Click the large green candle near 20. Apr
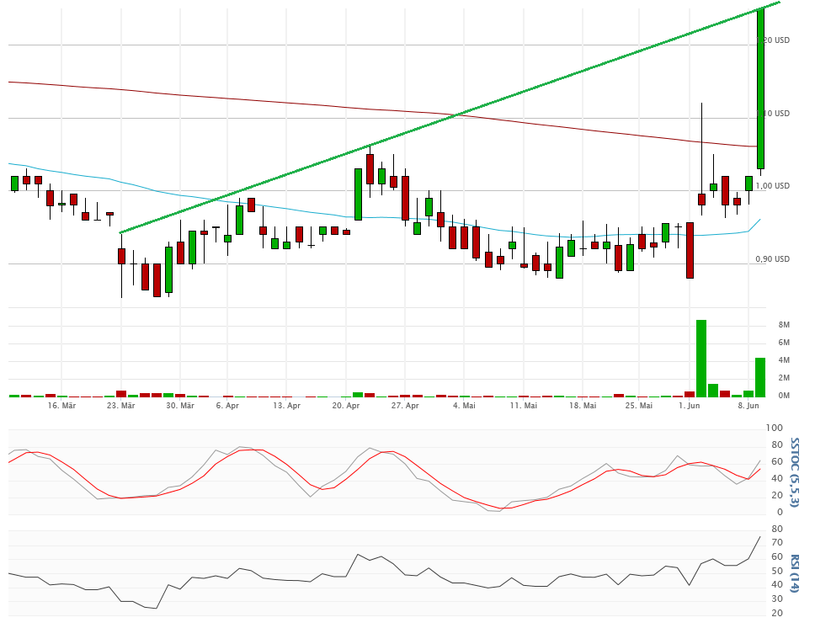 point(358,194)
